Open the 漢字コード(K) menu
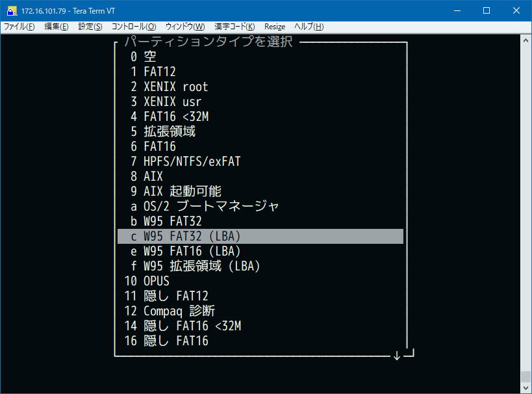This screenshot has width=532, height=394. click(234, 27)
